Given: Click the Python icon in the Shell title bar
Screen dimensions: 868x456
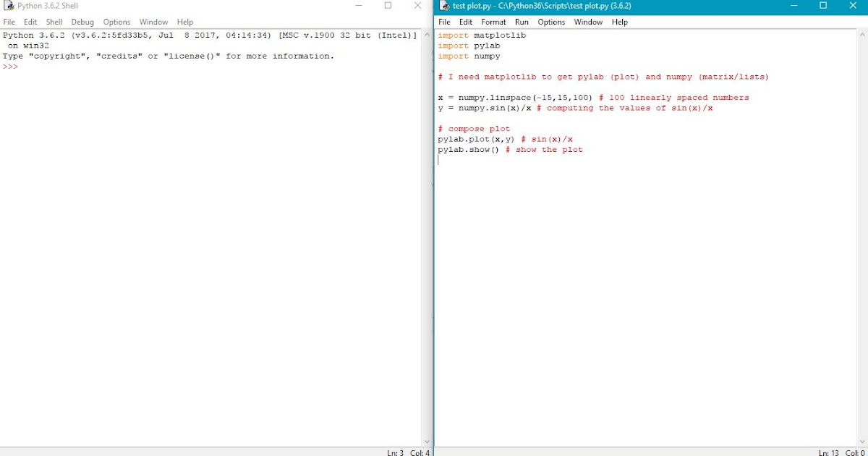Looking at the screenshot, I should pyautogui.click(x=7, y=6).
